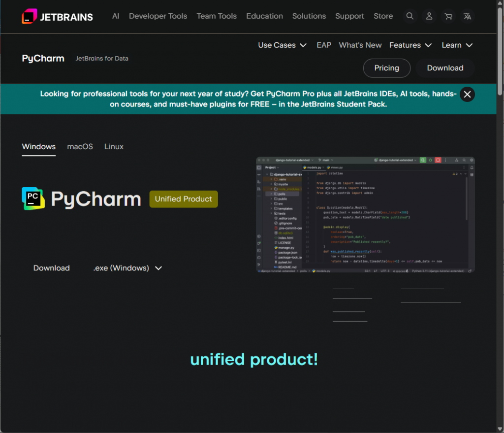Click the JetBrains logo

(x=57, y=16)
